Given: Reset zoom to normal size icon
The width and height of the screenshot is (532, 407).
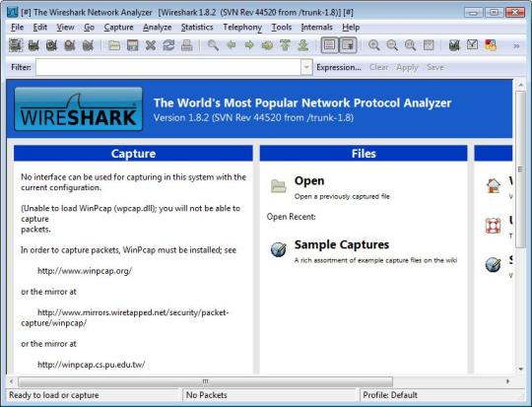Looking at the screenshot, I should 410,45.
